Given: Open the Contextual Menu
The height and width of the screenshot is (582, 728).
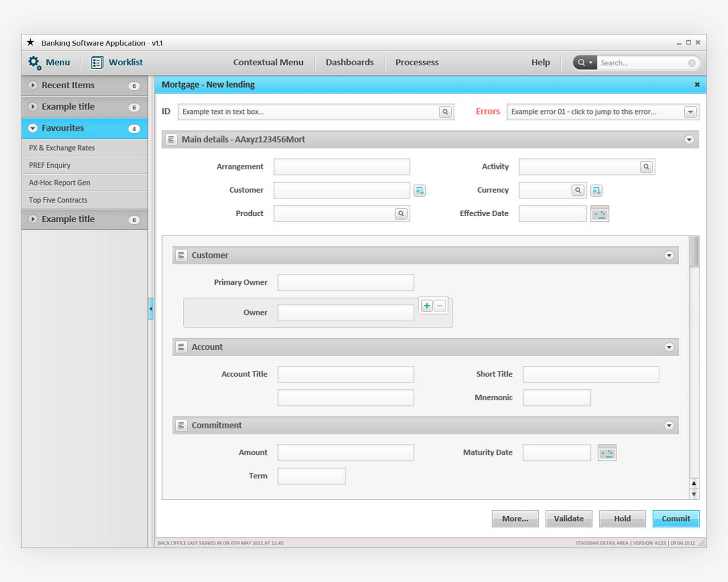Looking at the screenshot, I should point(268,62).
